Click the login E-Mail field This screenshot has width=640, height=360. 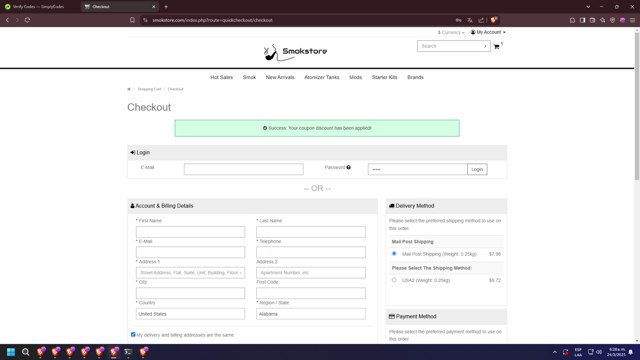pos(244,169)
